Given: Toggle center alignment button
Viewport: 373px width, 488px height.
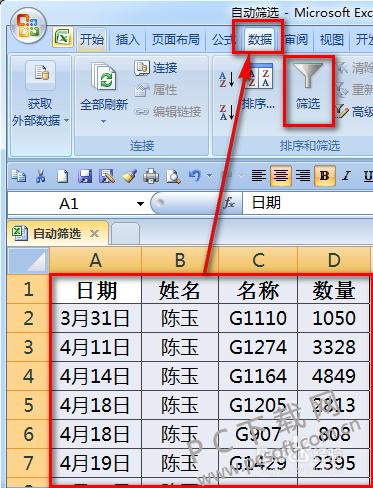Looking at the screenshot, I should 281,176.
